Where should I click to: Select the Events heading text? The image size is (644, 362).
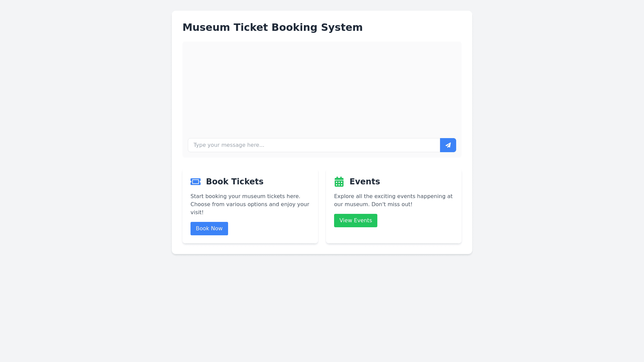pyautogui.click(x=365, y=182)
